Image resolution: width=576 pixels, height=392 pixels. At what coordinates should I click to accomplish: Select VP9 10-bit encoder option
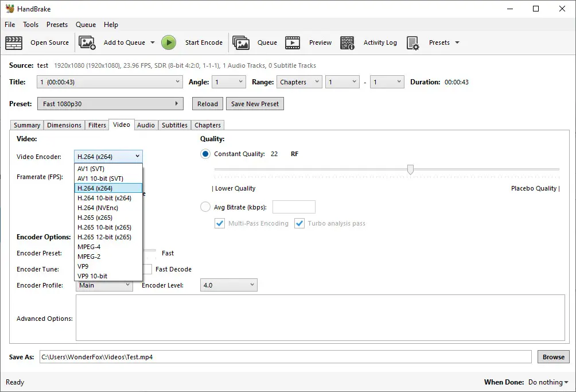(108, 276)
